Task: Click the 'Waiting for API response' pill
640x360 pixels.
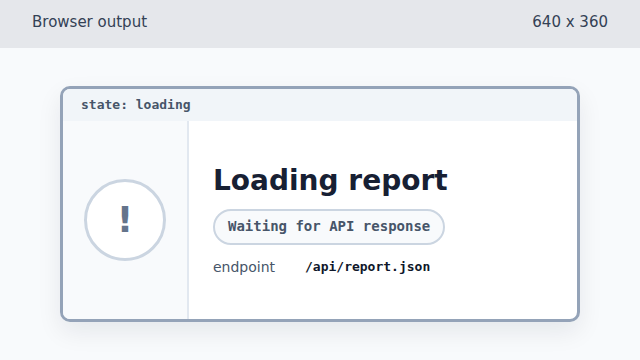Action: point(329,227)
